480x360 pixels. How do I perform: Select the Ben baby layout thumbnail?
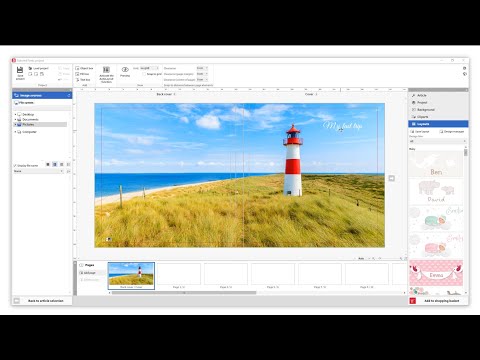click(436, 164)
